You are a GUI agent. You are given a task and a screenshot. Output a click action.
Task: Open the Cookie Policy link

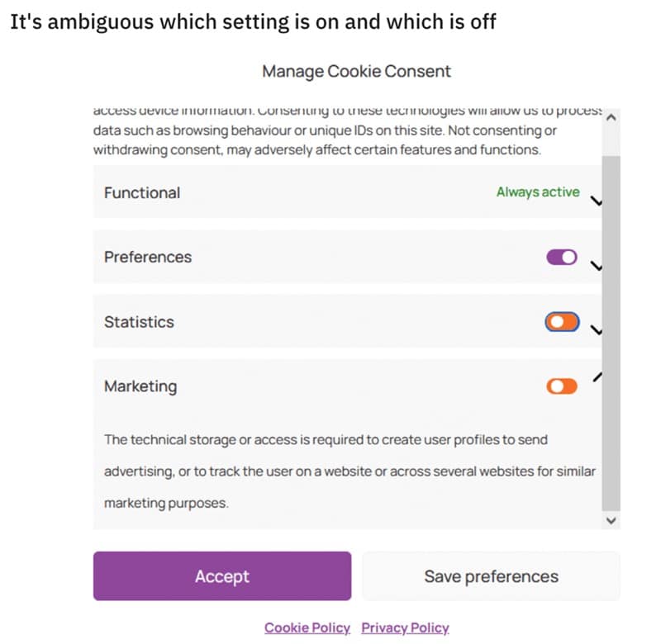307,627
